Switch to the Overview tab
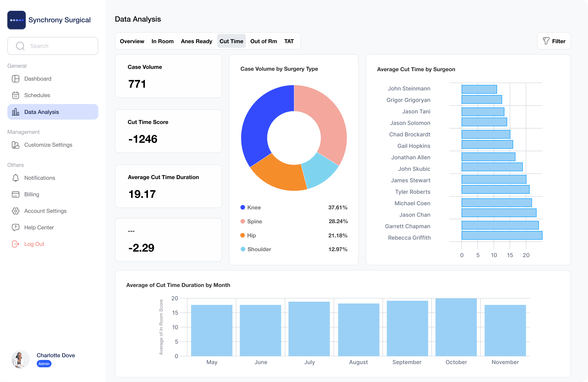This screenshot has height=382, width=588. pos(132,41)
